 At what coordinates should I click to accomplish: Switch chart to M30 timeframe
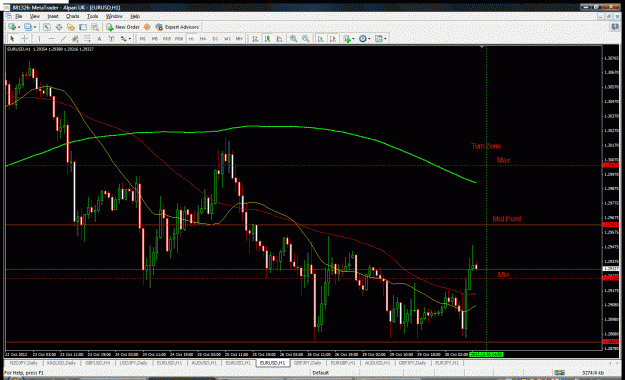(179, 39)
